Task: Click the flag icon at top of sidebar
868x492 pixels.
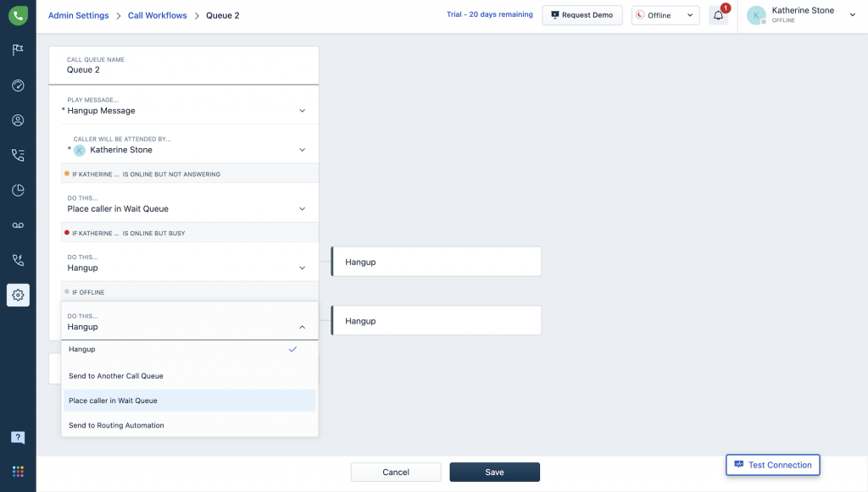Action: (x=18, y=51)
